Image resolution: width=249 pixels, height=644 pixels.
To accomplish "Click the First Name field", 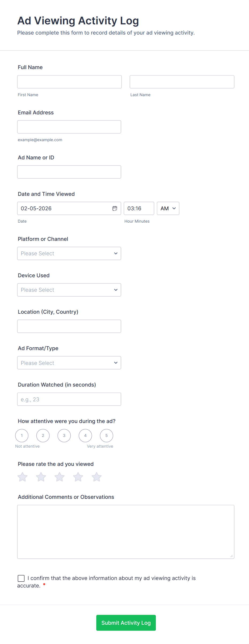I will [69, 82].
